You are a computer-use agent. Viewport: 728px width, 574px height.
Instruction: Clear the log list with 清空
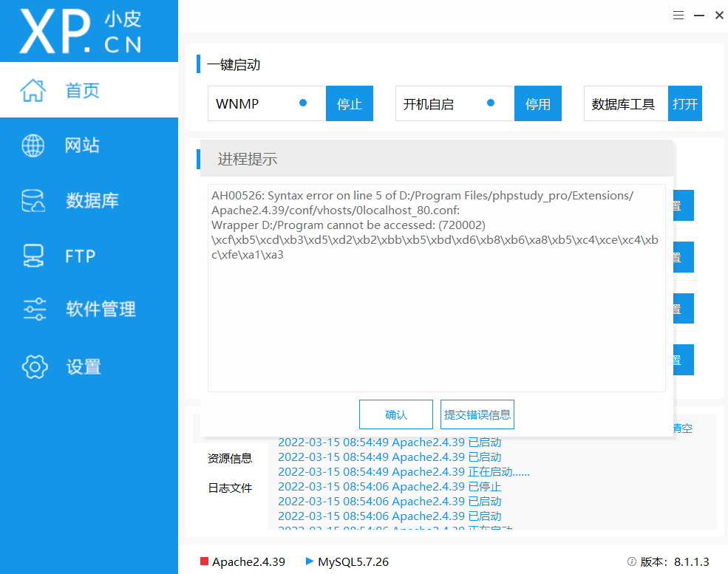683,428
